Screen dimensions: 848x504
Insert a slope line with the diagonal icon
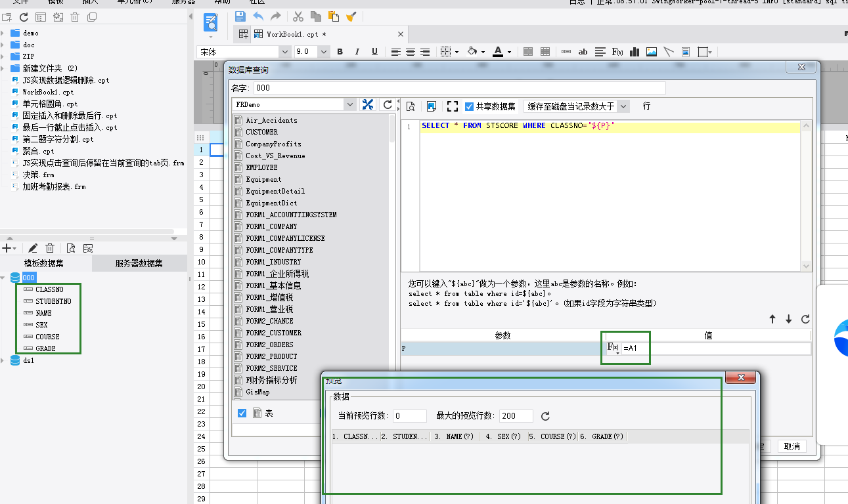(669, 52)
